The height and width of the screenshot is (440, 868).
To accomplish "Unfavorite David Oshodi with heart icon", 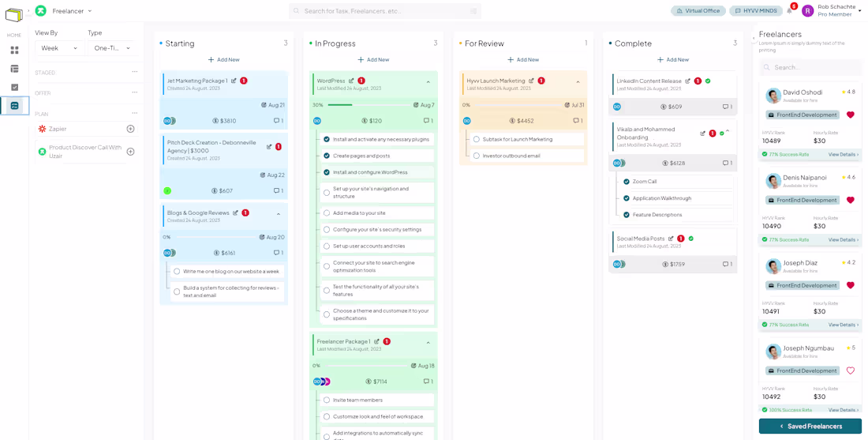I will tap(851, 115).
